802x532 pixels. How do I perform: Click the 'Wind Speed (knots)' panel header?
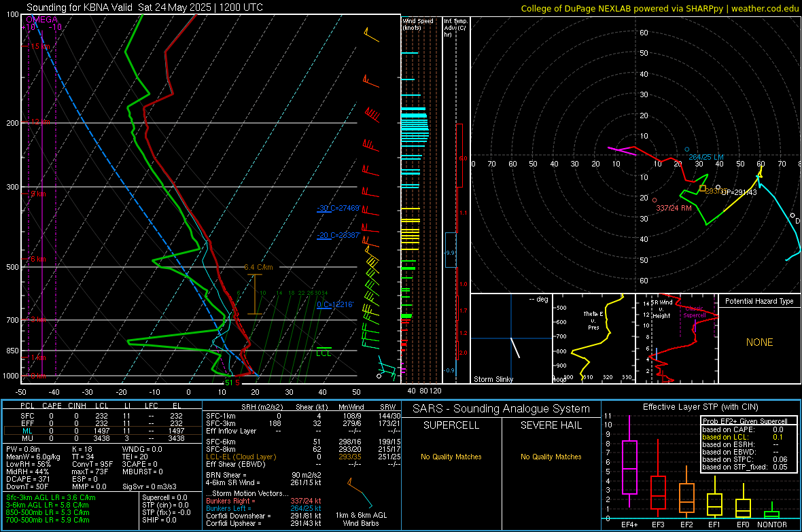coord(418,24)
